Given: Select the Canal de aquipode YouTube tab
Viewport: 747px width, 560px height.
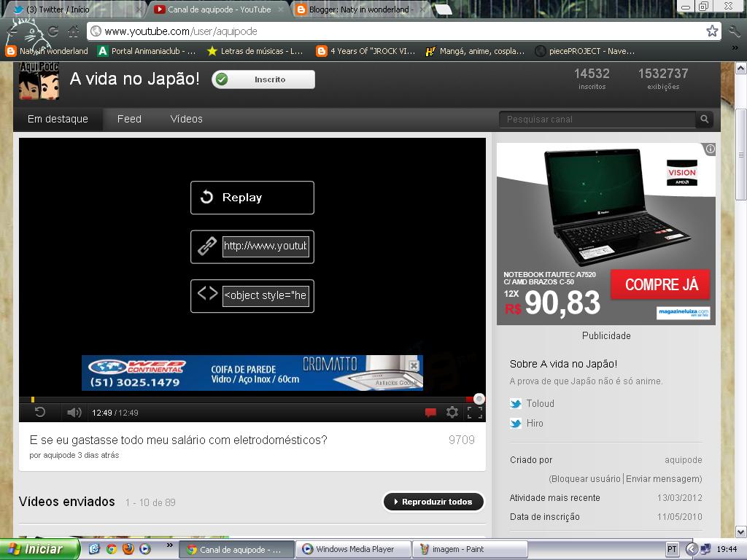Looking at the screenshot, I should click(218, 9).
